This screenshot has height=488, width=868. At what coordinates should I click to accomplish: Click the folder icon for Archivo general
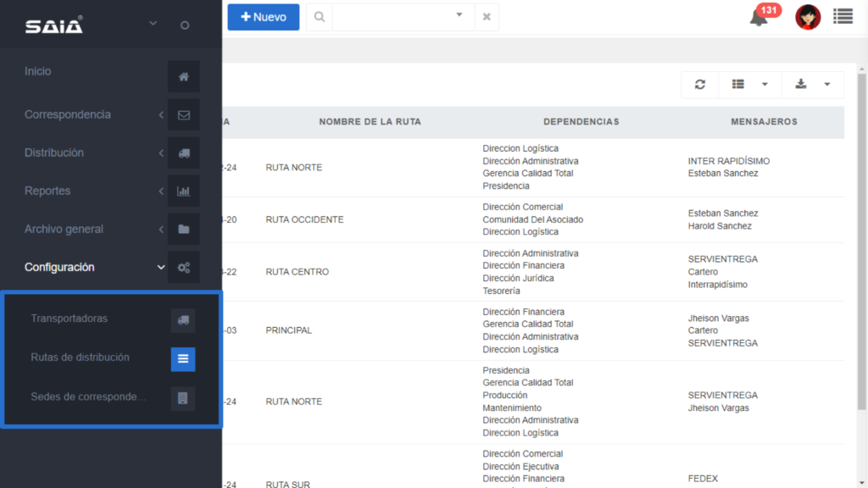click(183, 230)
